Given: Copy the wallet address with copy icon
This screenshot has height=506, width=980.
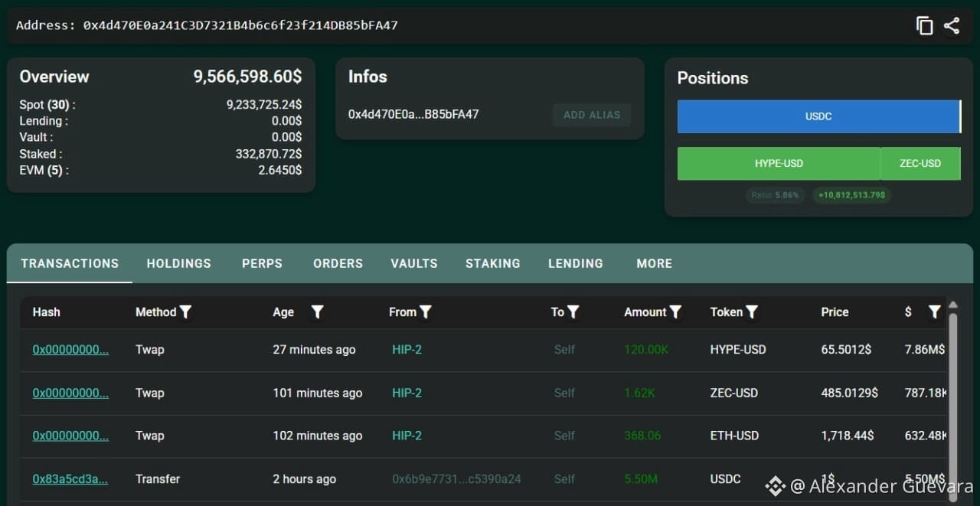Looking at the screenshot, I should [x=925, y=25].
